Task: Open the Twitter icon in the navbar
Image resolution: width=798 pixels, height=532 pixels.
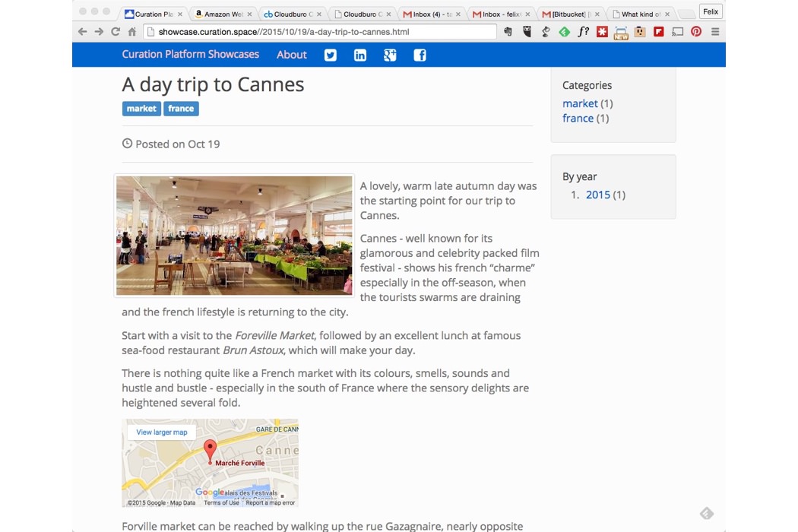Action: (x=330, y=55)
